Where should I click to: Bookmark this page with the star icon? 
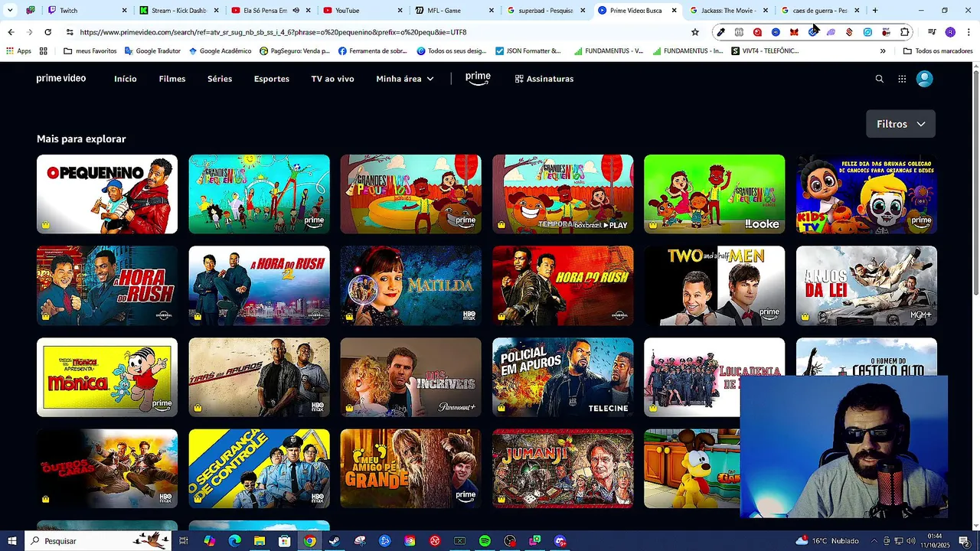coord(695,32)
